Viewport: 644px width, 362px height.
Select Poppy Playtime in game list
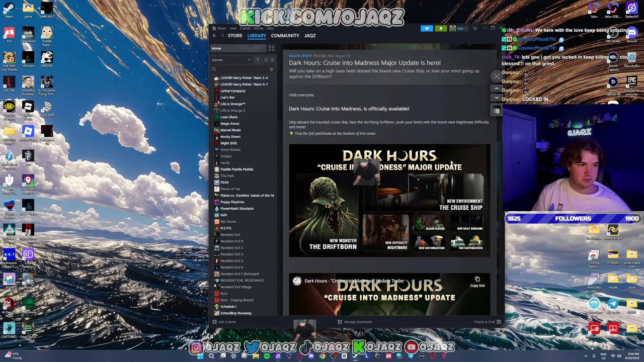point(232,202)
